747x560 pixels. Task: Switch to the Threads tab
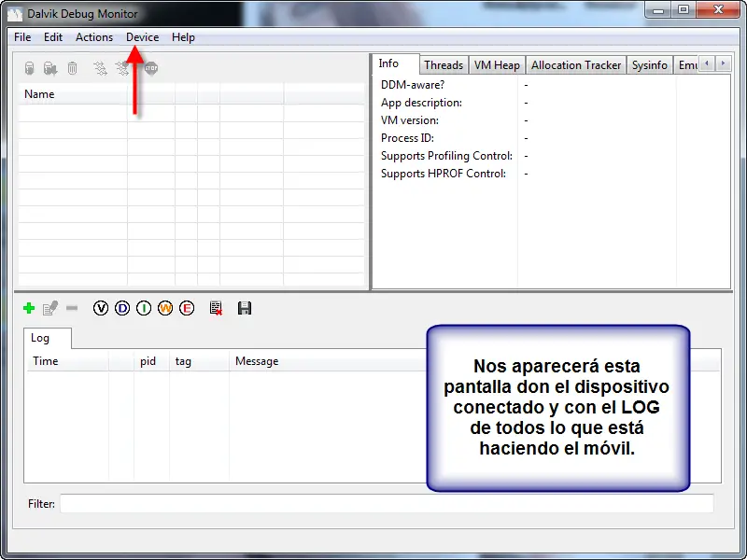(444, 65)
